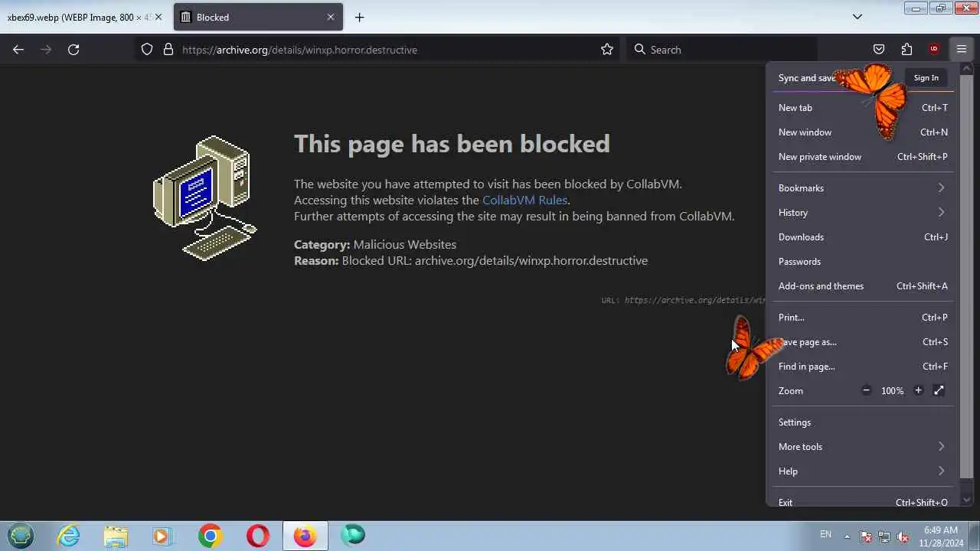Open the Windows Start orb
Screen dimensions: 980x551
click(x=21, y=536)
